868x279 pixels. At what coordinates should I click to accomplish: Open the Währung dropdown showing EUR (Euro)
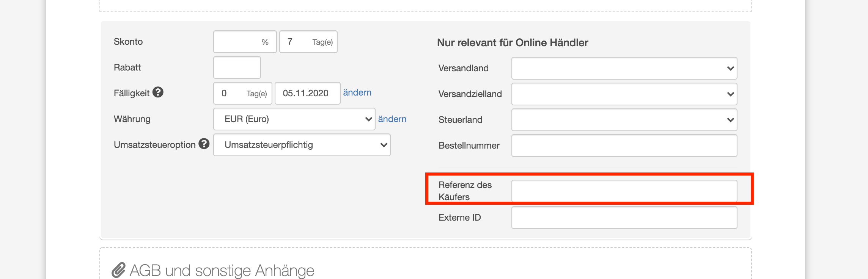(x=294, y=119)
